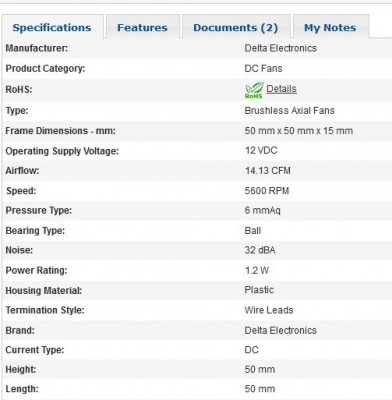Click the '12 VDC' supply voltage value
The image size is (392, 400).
tap(261, 150)
